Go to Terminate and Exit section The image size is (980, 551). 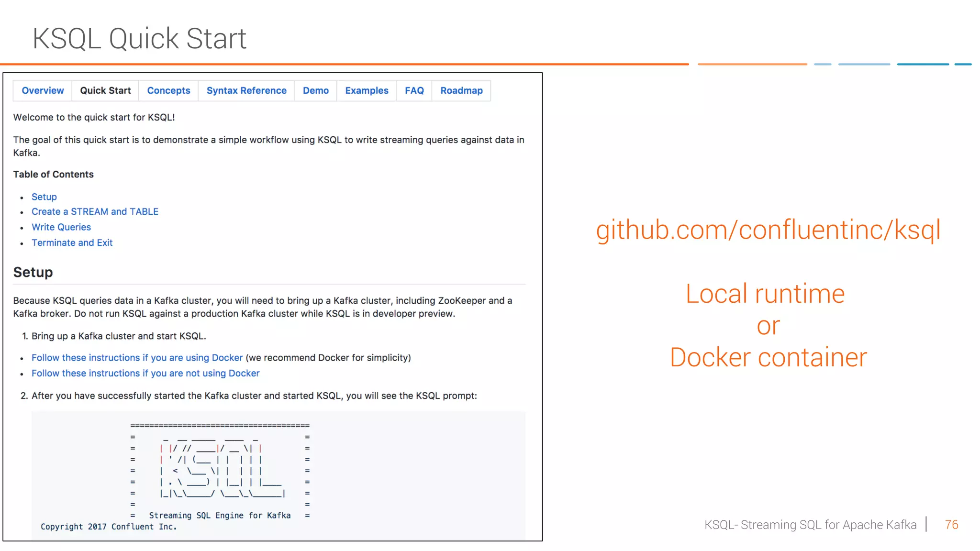click(72, 243)
